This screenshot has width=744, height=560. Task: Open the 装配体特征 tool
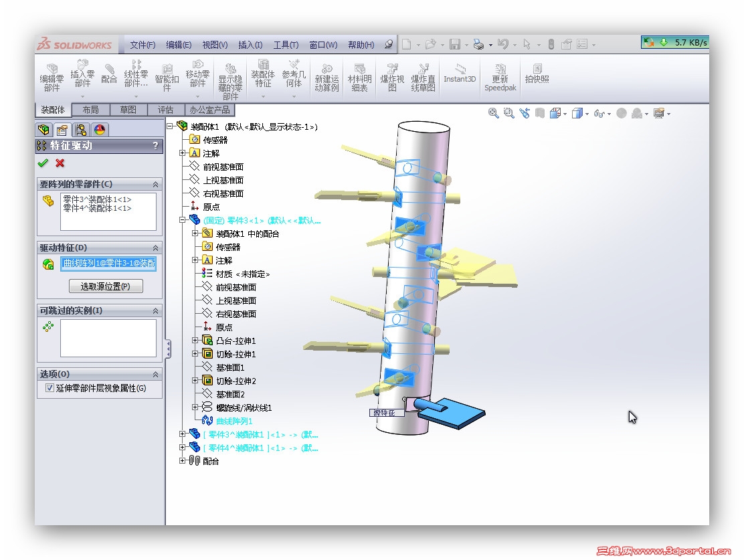263,74
